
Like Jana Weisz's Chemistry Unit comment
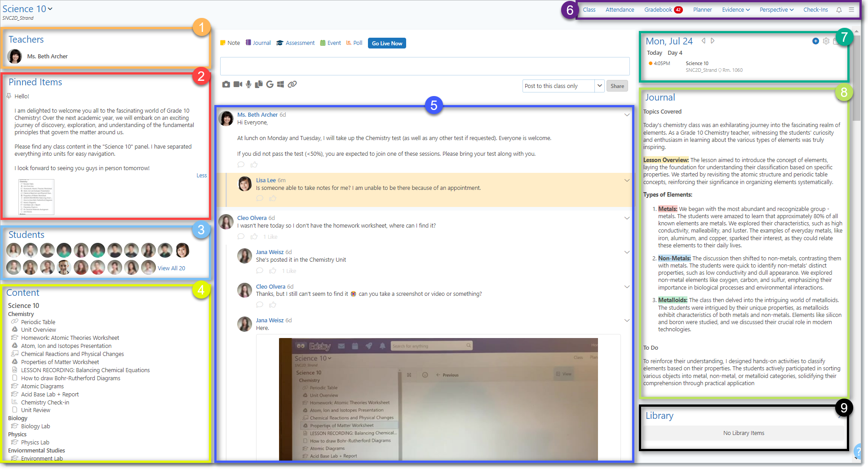tap(273, 271)
